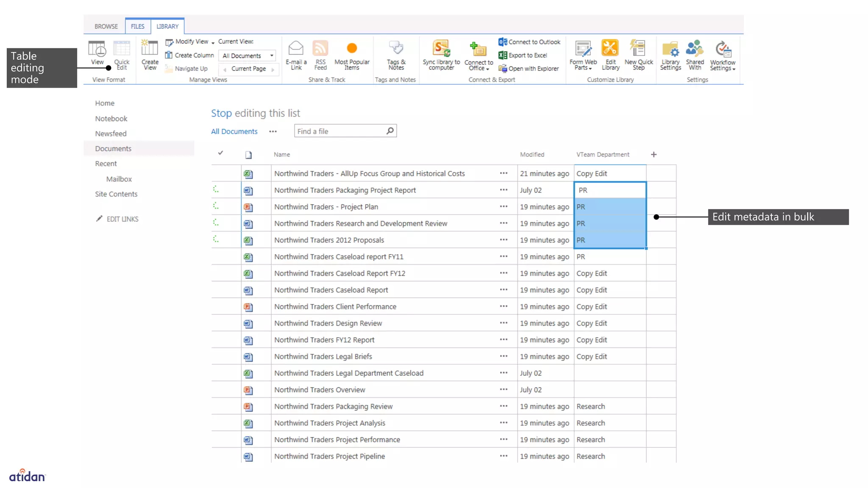868x488 pixels.
Task: Switch to the FILES tab
Action: click(x=137, y=26)
